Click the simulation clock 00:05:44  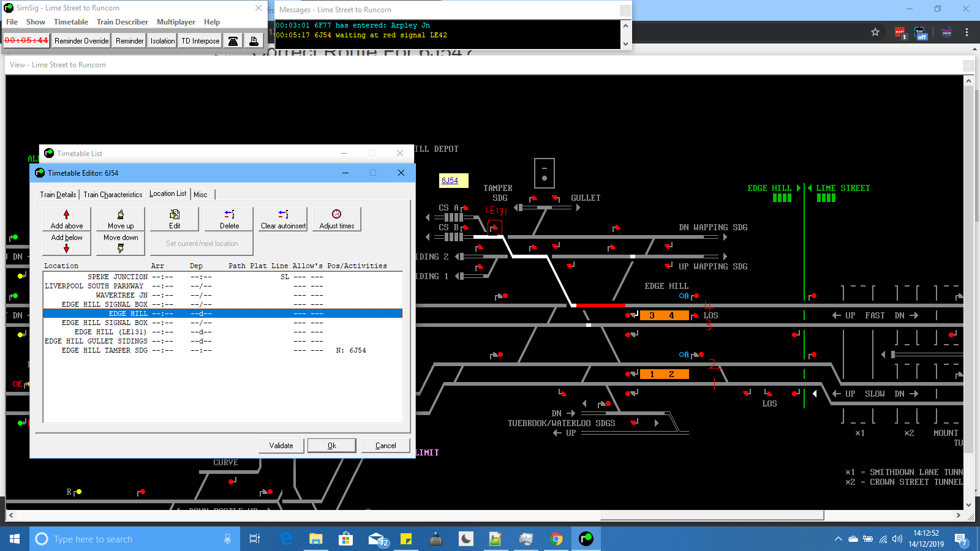pos(26,40)
